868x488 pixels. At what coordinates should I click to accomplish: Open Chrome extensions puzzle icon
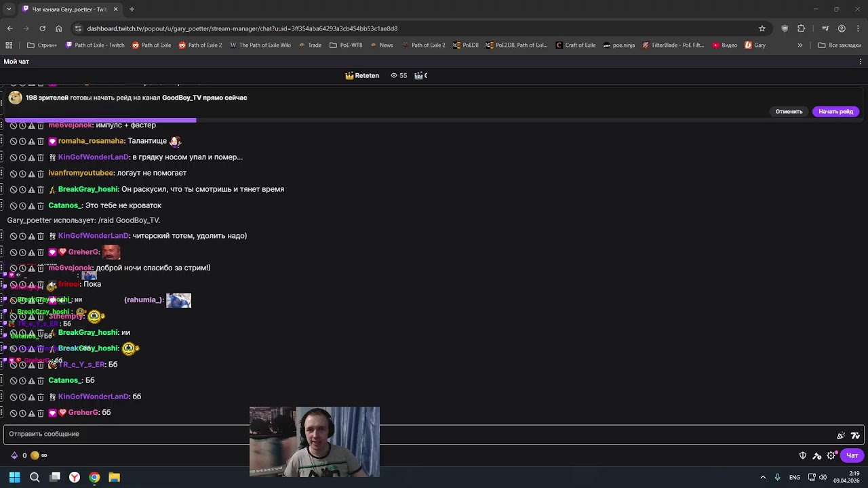(802, 28)
